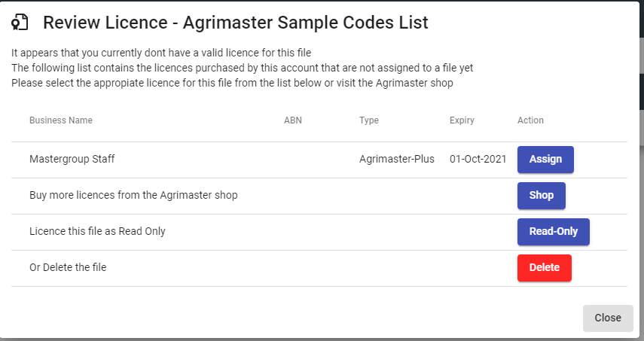Click the 'Or Delete the file' row text

(68, 267)
